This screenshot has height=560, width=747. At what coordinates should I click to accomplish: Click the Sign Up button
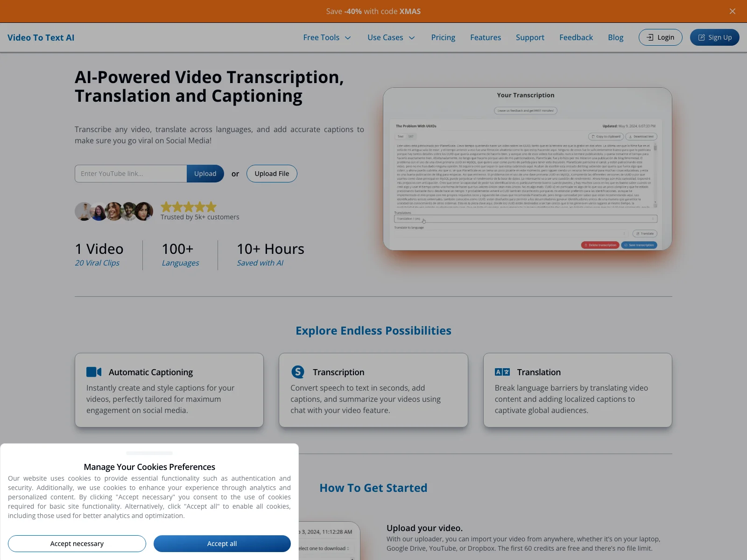coord(714,37)
